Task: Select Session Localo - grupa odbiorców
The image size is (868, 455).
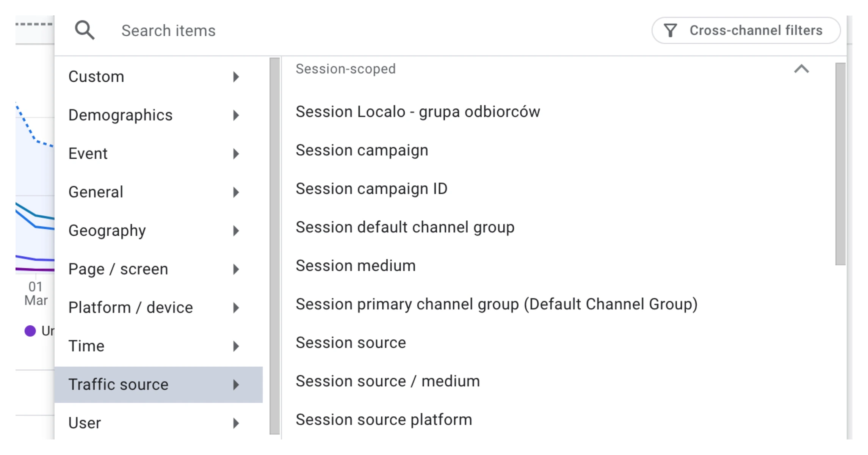Action: point(418,112)
